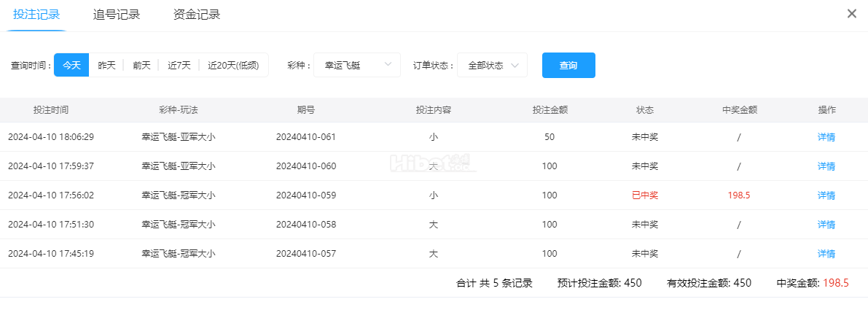Click period number 20240410-060
Viewport: 868px width, 326px height.
(x=306, y=166)
